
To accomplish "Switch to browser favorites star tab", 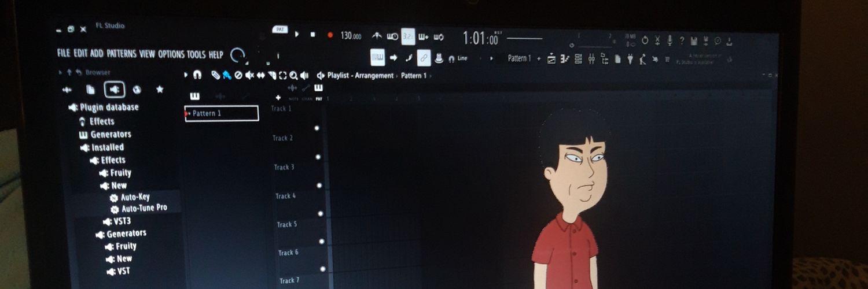I will (160, 90).
